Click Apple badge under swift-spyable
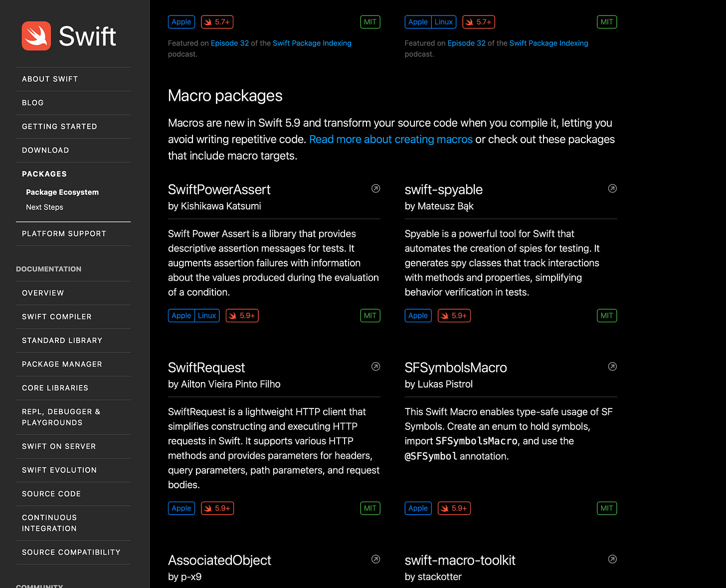The height and width of the screenshot is (588, 726). click(418, 316)
